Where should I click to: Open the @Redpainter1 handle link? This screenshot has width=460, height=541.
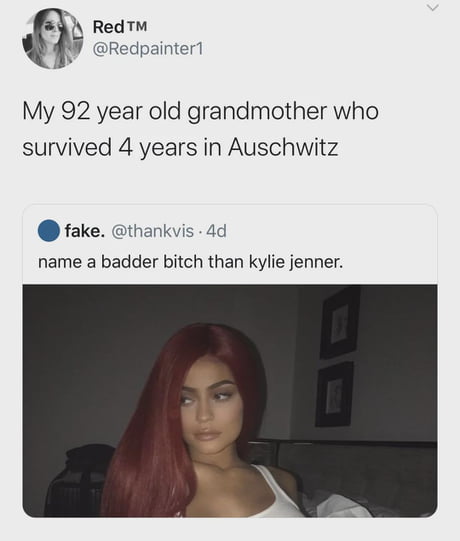pos(148,49)
